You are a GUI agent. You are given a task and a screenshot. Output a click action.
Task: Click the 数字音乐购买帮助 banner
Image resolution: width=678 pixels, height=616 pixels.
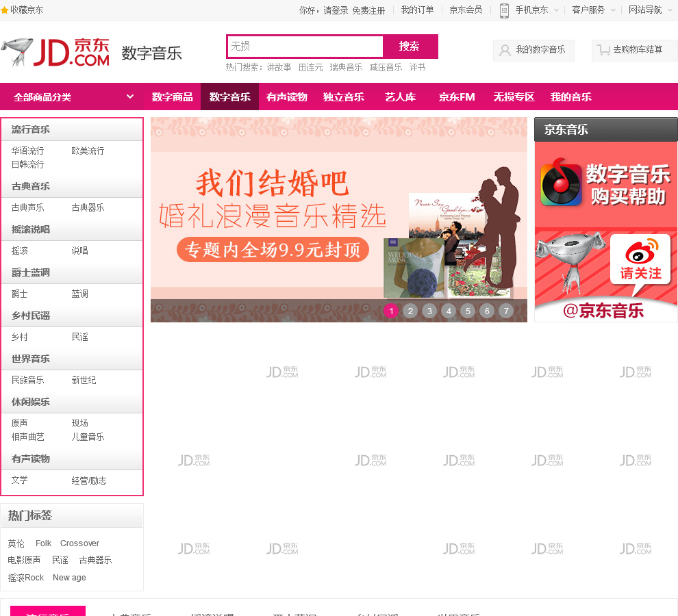[x=606, y=185]
